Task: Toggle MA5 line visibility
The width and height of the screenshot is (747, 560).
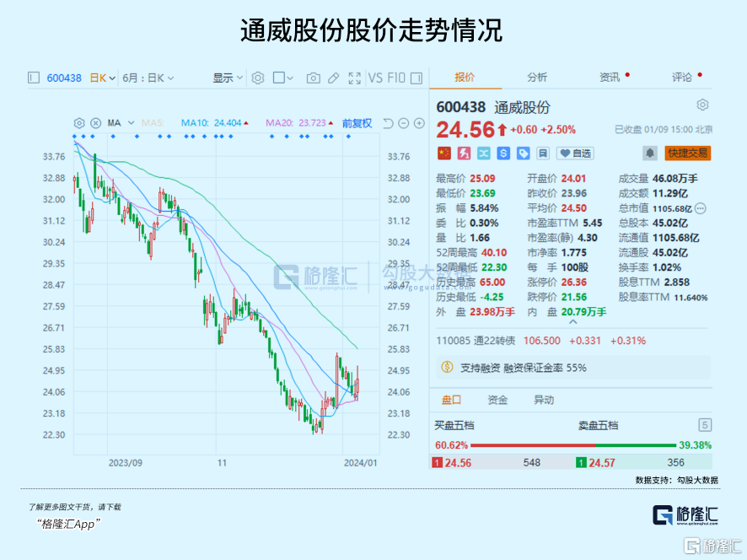Action: tap(153, 123)
